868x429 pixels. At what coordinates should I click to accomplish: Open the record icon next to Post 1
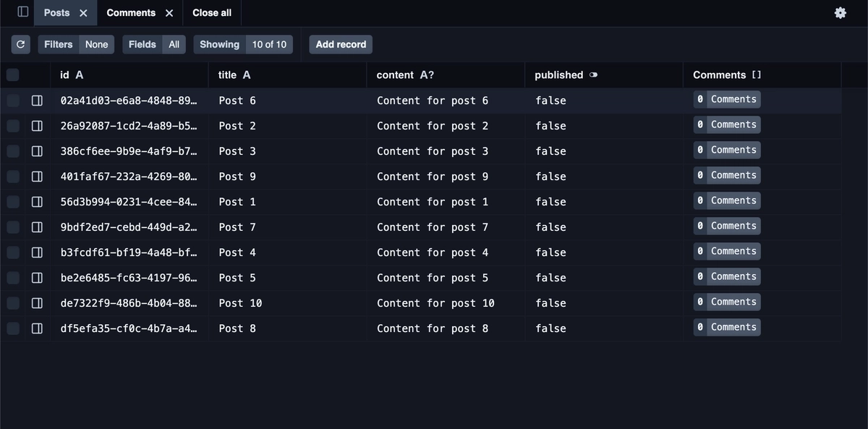click(37, 201)
